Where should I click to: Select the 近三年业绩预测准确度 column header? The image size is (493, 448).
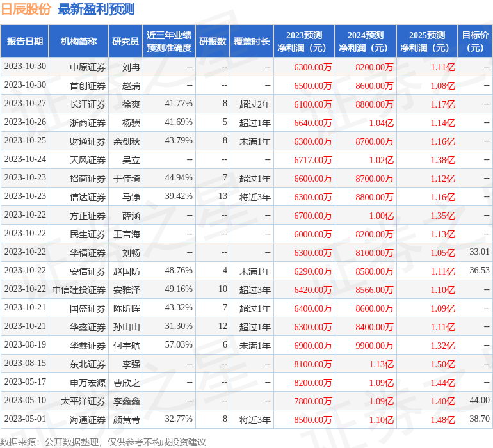pyautogui.click(x=169, y=42)
